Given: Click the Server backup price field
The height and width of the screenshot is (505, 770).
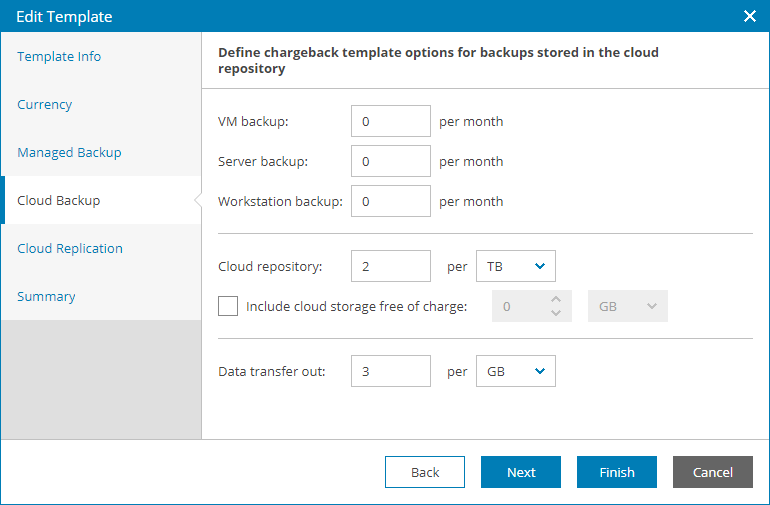Looking at the screenshot, I should [391, 161].
